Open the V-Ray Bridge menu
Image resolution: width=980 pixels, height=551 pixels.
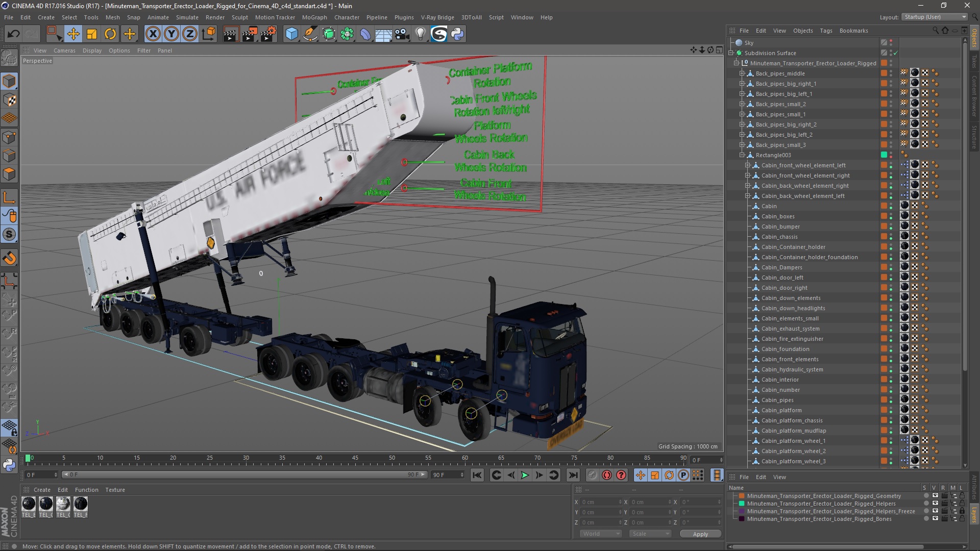437,17
